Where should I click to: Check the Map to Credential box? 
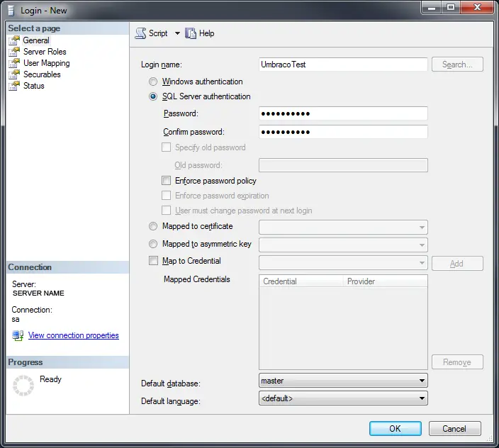(153, 262)
